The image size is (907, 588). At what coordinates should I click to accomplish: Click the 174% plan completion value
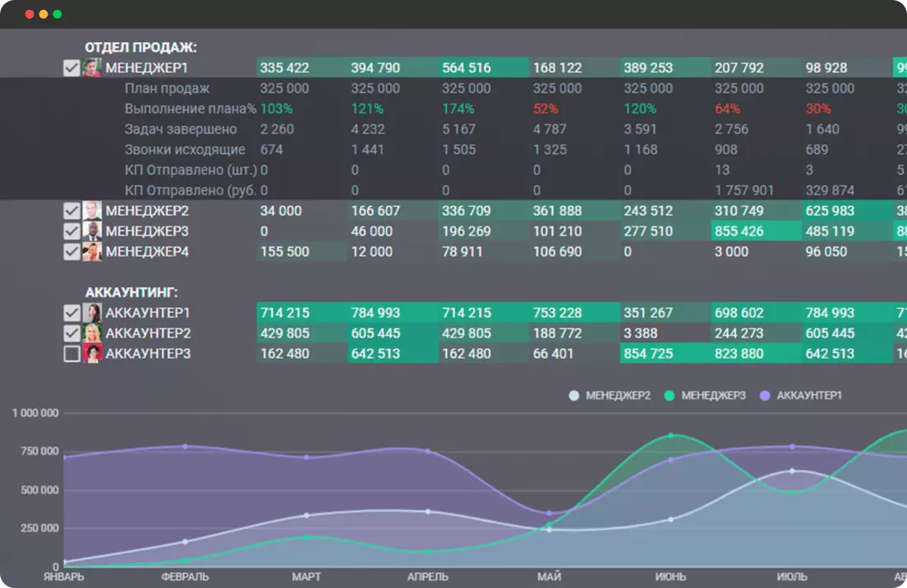click(x=458, y=108)
